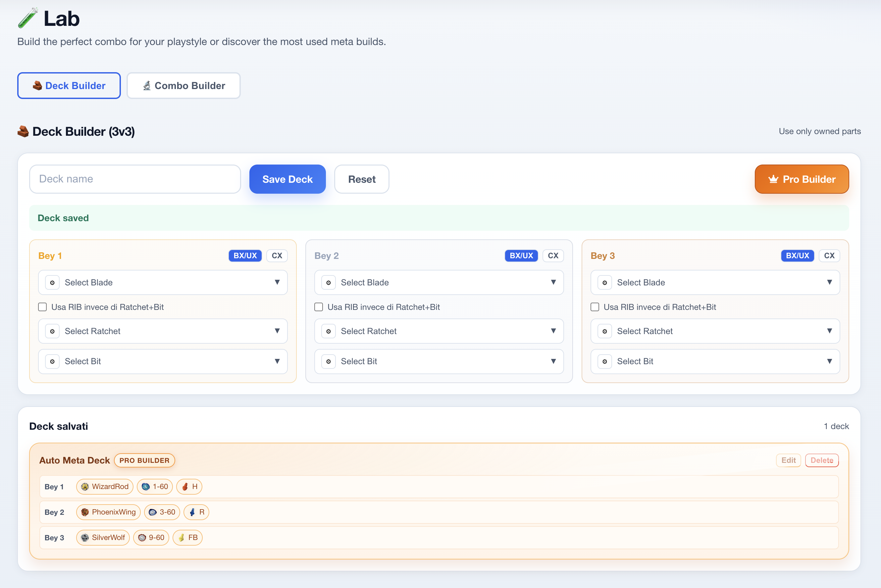Screen dimensions: 881x588
Task: Click microscope icon on Combo Builder tab
Action: [x=147, y=86]
